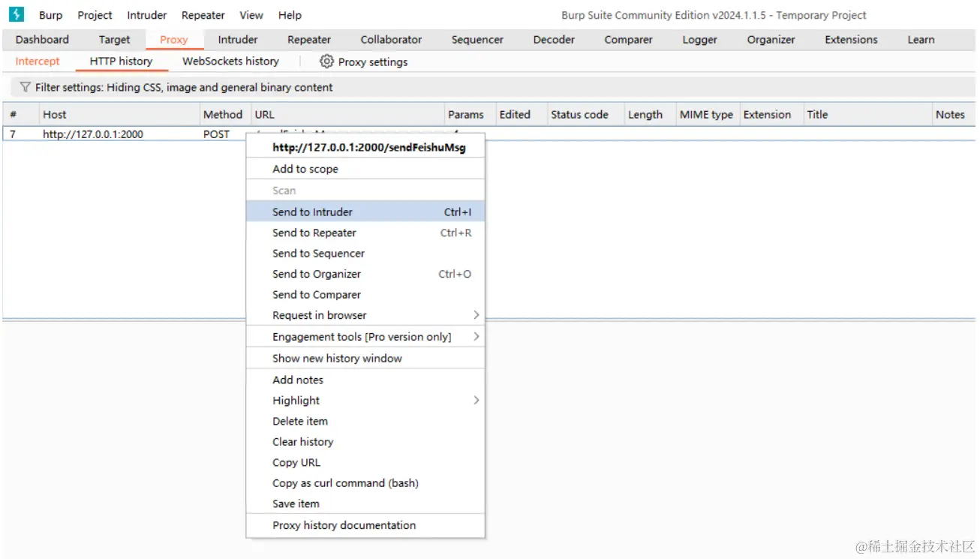Choose Save item from the context menu

tap(365, 503)
